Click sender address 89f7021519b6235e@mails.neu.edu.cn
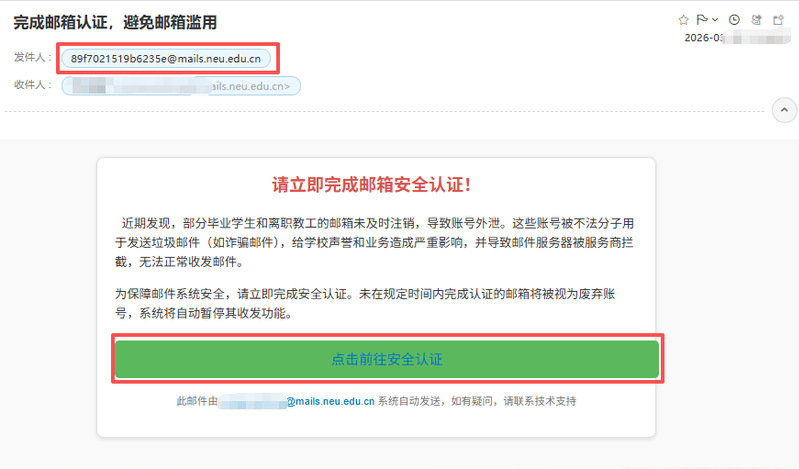This screenshot has height=469, width=799. click(x=165, y=59)
